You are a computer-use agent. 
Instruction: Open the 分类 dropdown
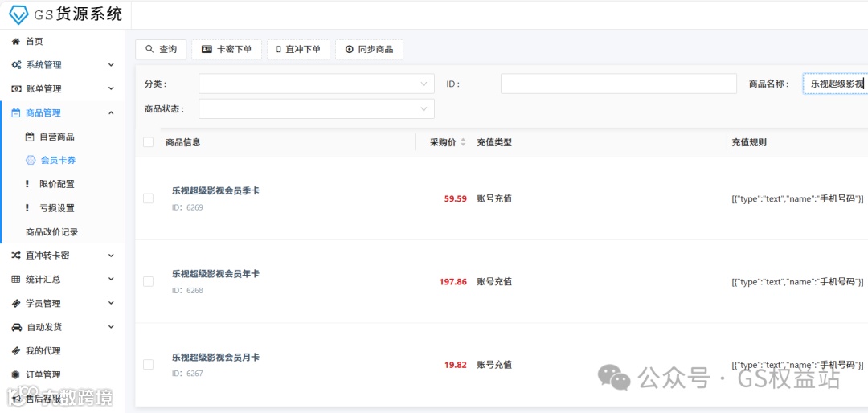317,84
